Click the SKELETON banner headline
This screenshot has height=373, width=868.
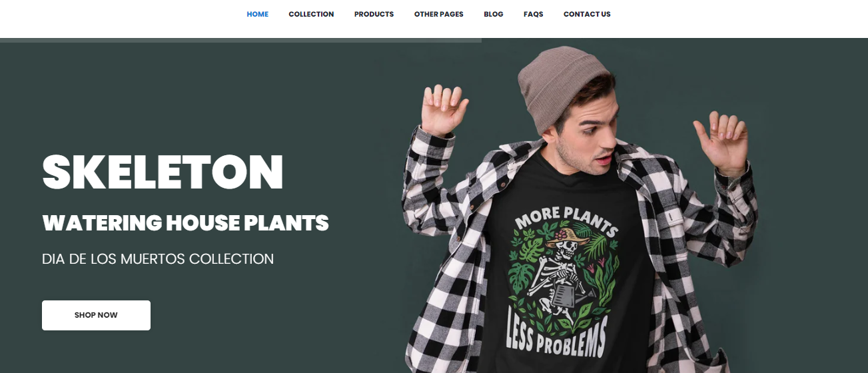click(x=163, y=173)
